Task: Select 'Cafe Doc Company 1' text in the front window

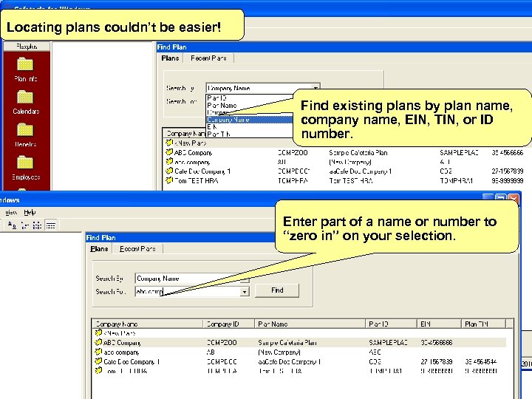Action: [132, 361]
